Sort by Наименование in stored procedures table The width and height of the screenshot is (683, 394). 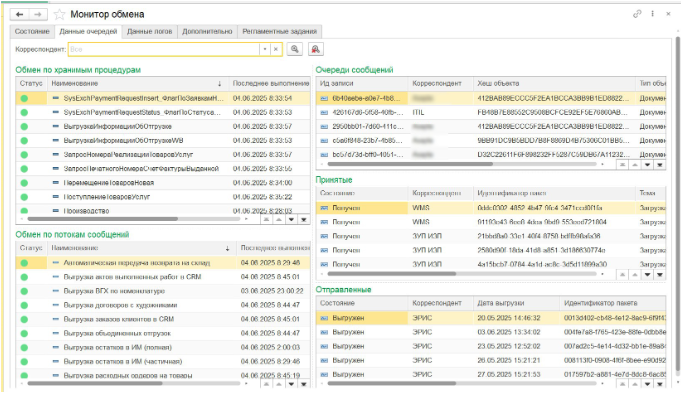click(138, 83)
